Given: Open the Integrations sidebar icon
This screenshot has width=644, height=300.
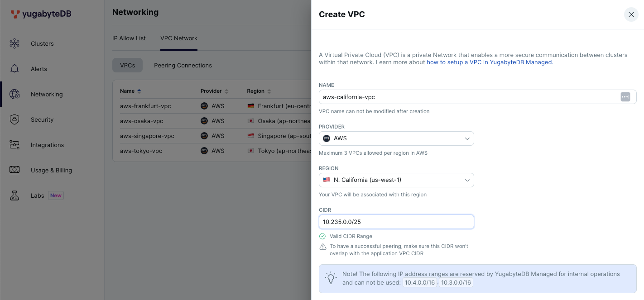Looking at the screenshot, I should (14, 145).
